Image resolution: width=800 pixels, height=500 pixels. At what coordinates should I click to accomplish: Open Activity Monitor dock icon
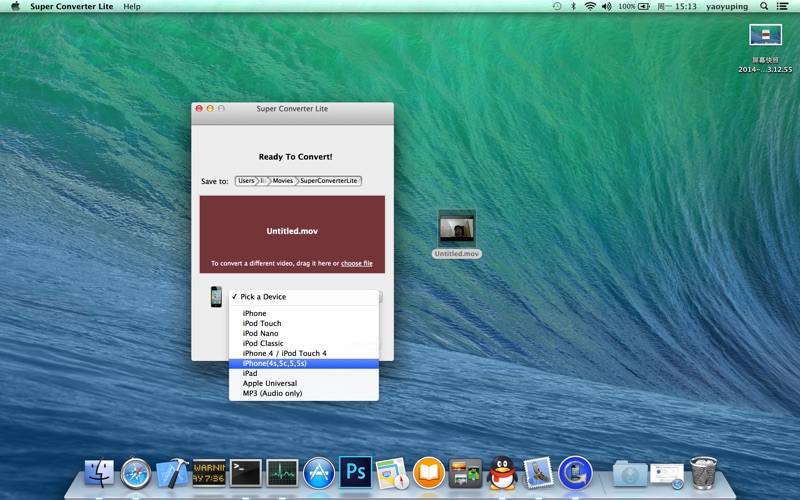282,473
